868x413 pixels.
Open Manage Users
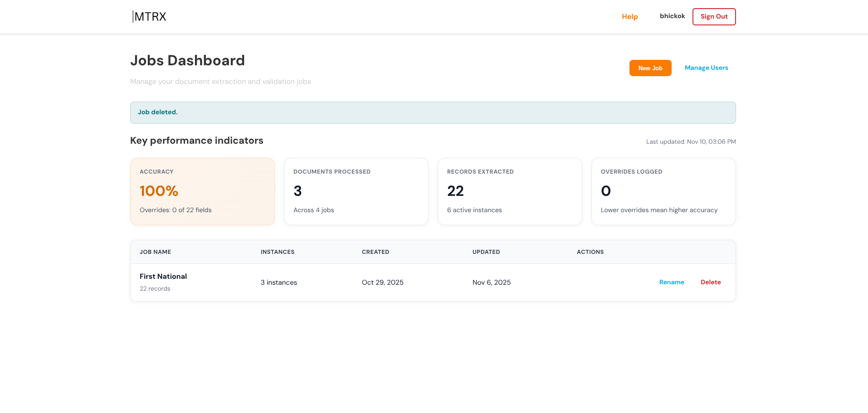pos(706,68)
